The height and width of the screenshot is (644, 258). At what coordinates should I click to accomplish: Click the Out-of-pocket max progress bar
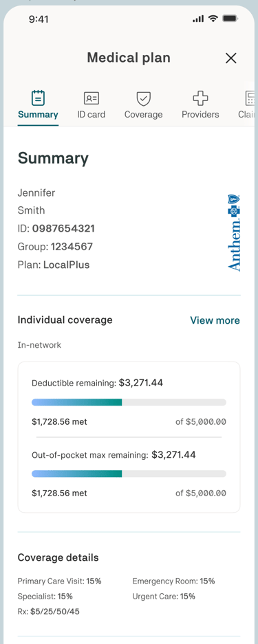(x=129, y=474)
